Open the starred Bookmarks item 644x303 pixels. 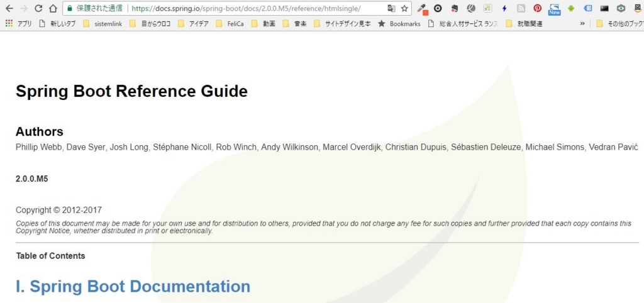coord(399,24)
